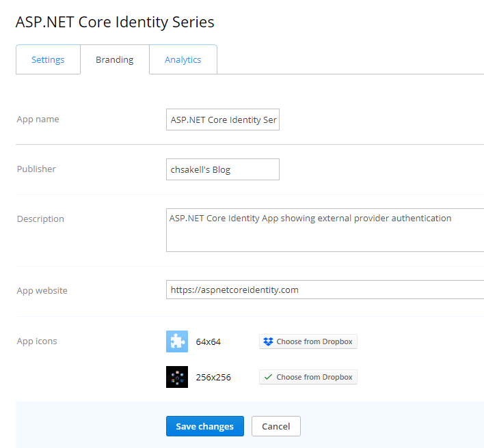Click the App website field label

click(x=42, y=290)
